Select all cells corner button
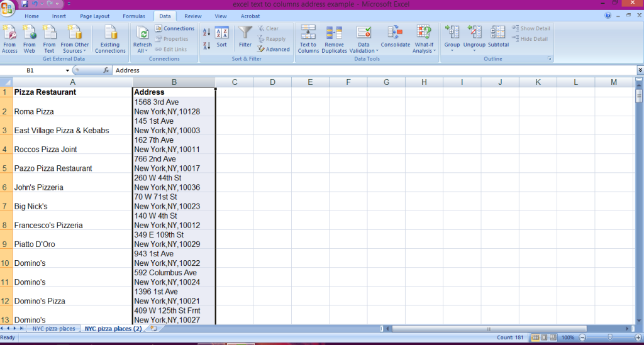 coord(6,82)
